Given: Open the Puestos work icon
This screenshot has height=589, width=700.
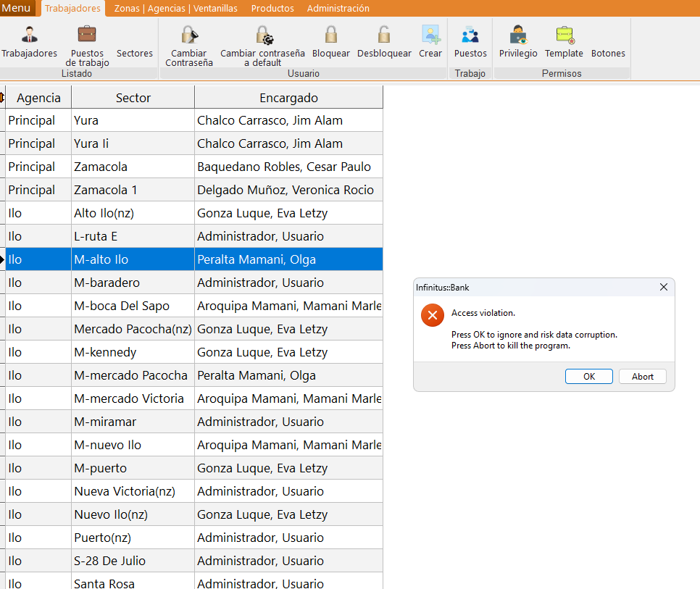Looking at the screenshot, I should click(470, 35).
